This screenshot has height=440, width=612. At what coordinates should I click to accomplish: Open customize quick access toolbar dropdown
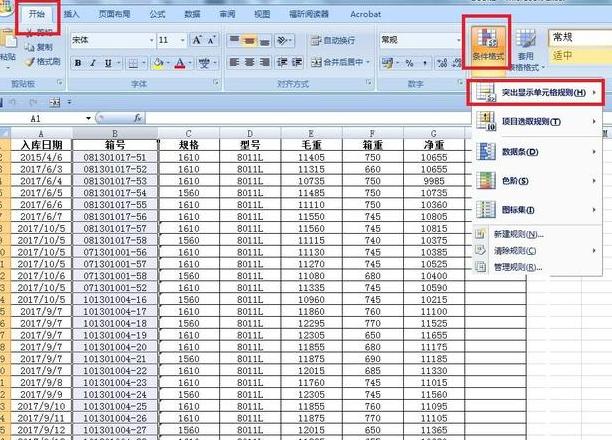69,102
